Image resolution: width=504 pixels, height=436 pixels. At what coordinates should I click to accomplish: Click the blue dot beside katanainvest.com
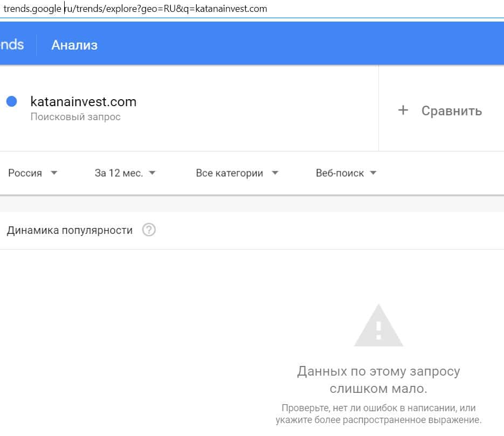pyautogui.click(x=11, y=101)
